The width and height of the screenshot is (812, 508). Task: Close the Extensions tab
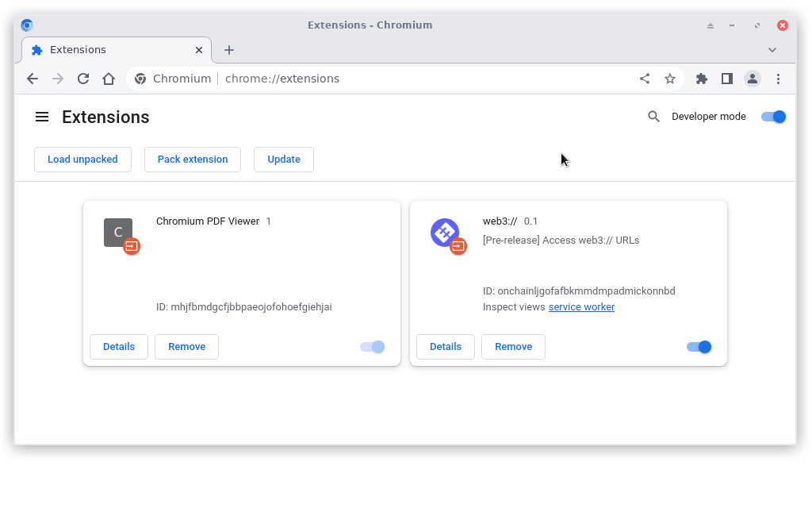click(x=199, y=50)
